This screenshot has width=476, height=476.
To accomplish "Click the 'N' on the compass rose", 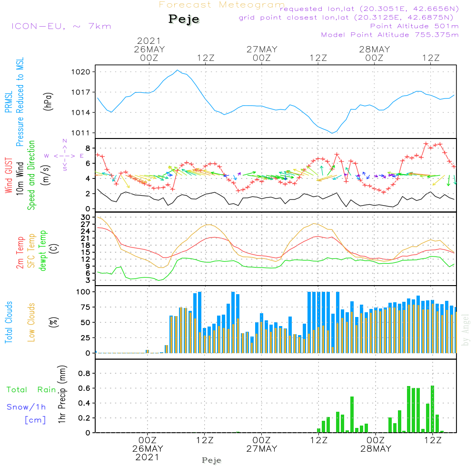I will point(65,141).
